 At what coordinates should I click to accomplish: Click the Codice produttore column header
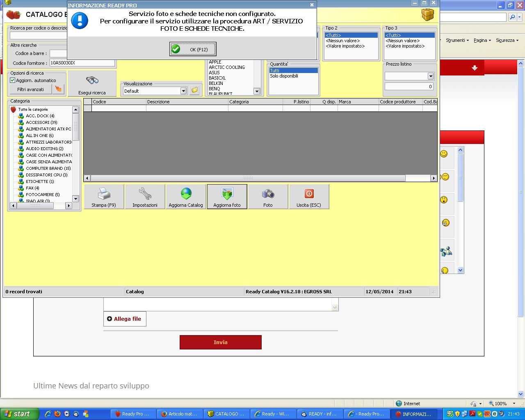click(401, 102)
